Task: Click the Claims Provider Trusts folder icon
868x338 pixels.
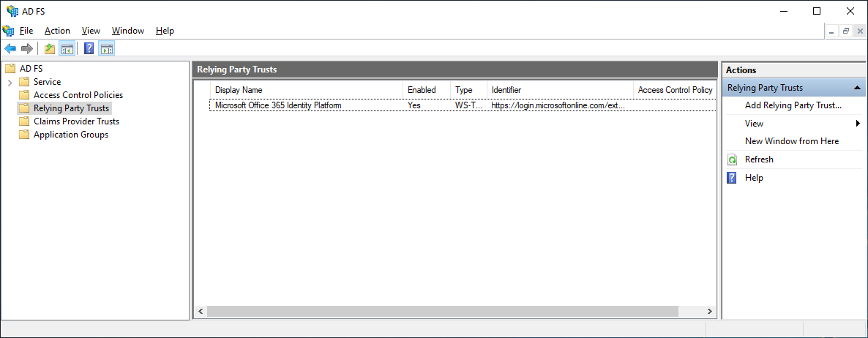Action: click(23, 121)
